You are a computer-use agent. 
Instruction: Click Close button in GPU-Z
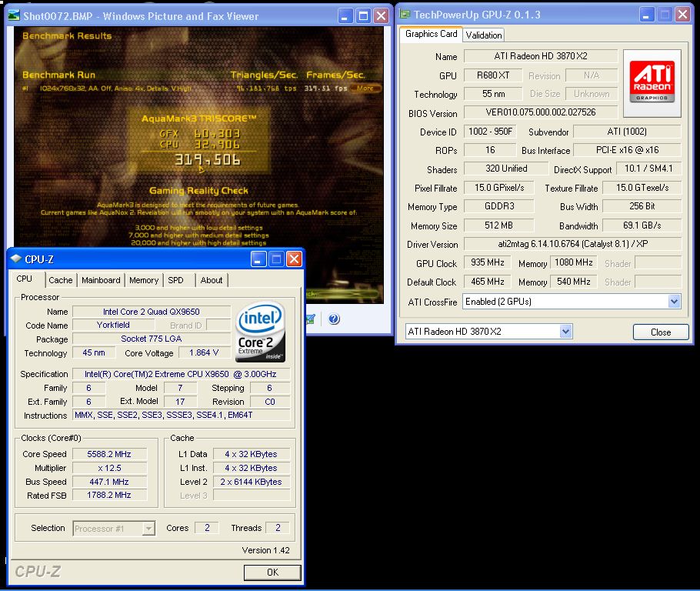tap(661, 332)
